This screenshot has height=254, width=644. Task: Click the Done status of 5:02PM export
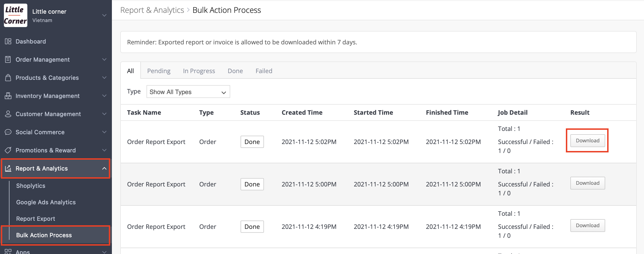coord(252,142)
